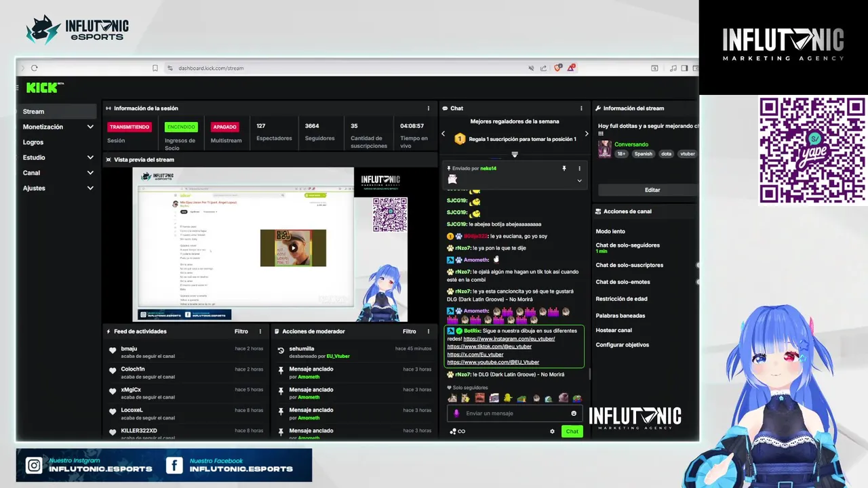Open the tiktok.com/@eu.vtuber link
Image resolution: width=868 pixels, height=488 pixels.
pyautogui.click(x=489, y=346)
